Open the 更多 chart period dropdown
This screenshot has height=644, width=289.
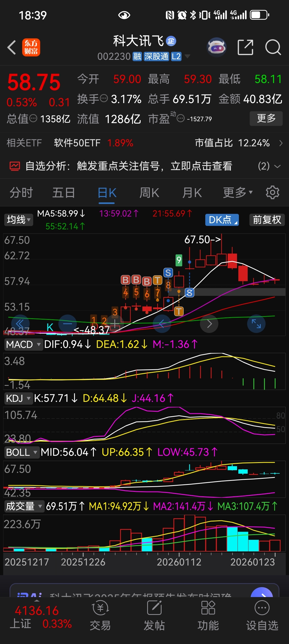click(x=238, y=193)
